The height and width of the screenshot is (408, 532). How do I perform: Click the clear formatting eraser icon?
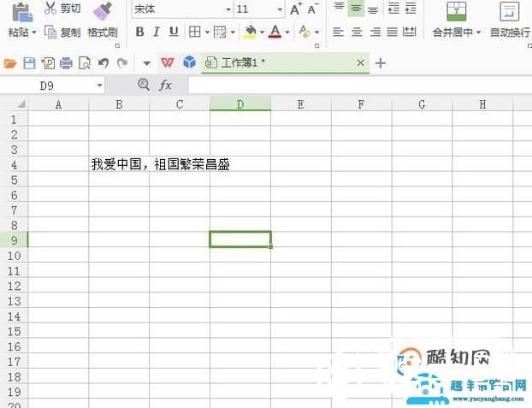pyautogui.click(x=304, y=32)
